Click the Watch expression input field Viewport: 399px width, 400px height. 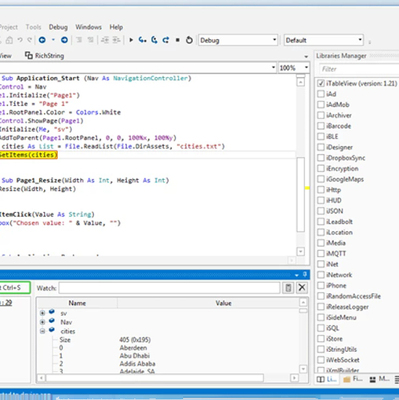coord(169,288)
